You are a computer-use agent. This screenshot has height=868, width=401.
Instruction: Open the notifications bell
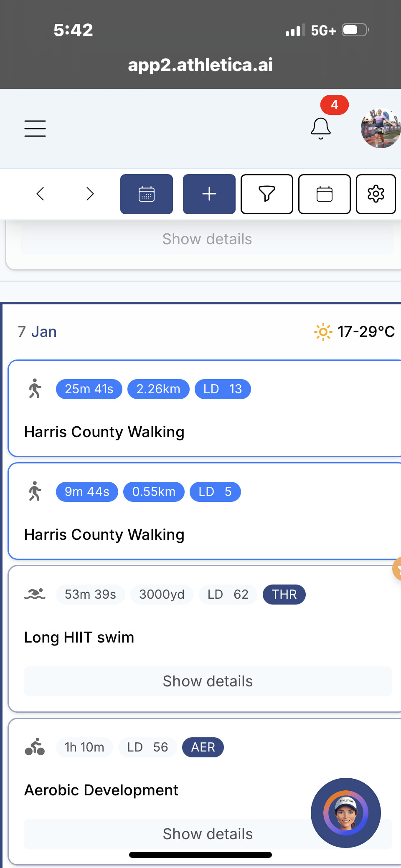click(x=321, y=128)
